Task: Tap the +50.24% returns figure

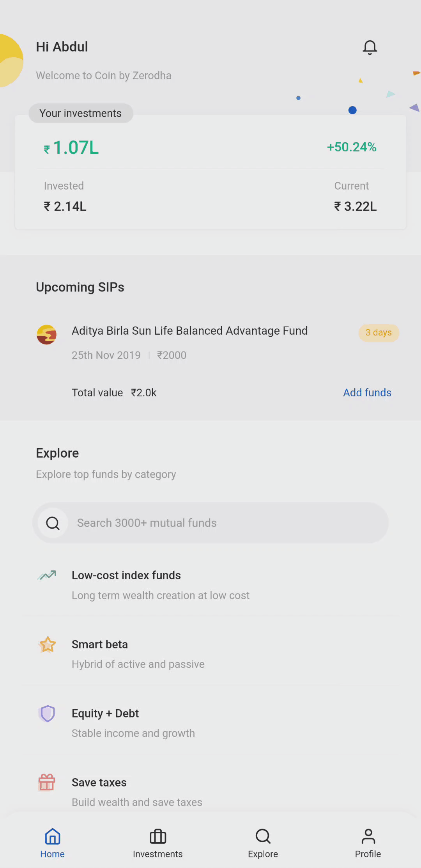Action: tap(351, 147)
